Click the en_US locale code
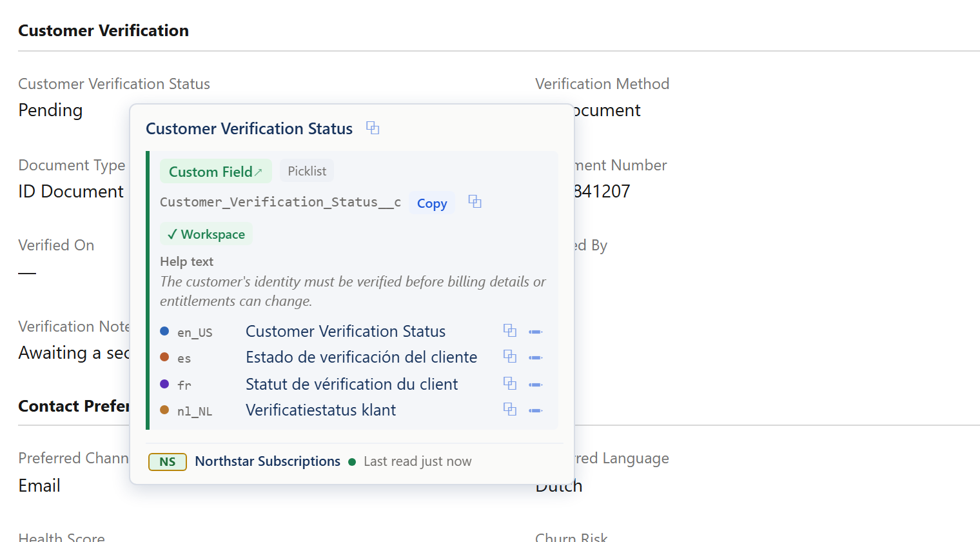980x542 pixels. coord(195,332)
